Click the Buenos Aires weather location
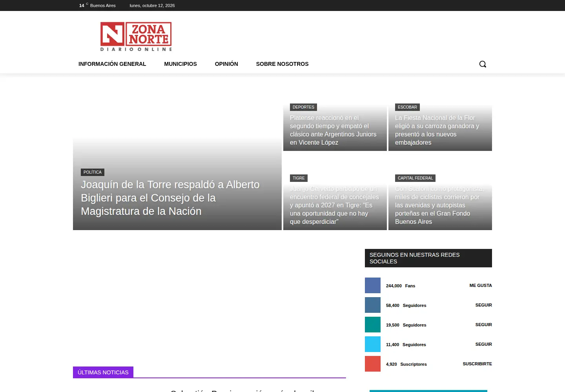The image size is (565, 392). coord(103,5)
